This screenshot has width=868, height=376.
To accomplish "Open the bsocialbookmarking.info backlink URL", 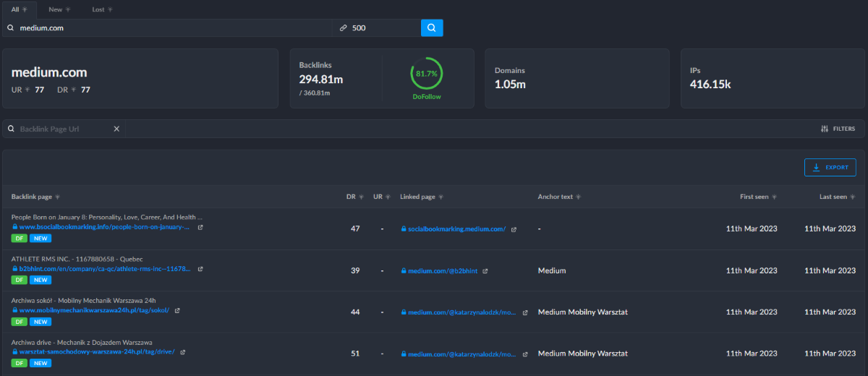I will coord(104,227).
